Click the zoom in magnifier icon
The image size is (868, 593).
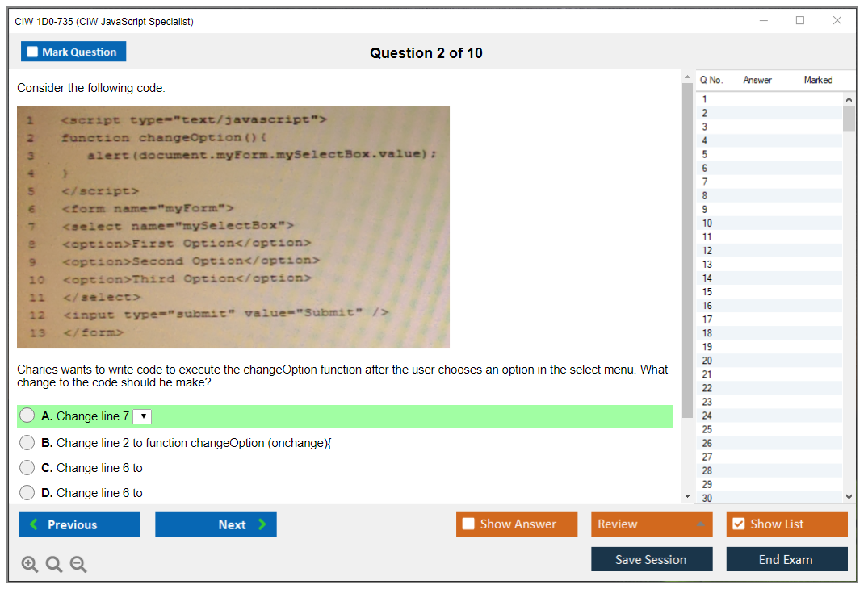pos(29,565)
